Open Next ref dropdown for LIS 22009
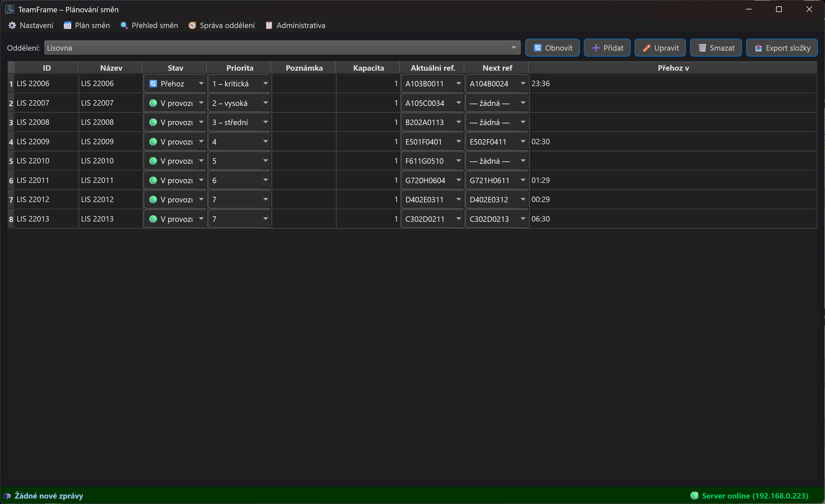The height and width of the screenshot is (504, 825). point(523,142)
